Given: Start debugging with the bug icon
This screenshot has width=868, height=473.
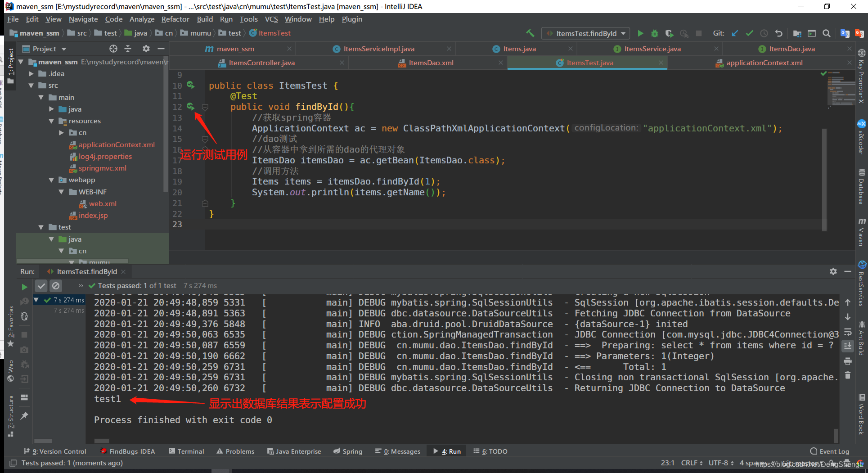Looking at the screenshot, I should [655, 33].
